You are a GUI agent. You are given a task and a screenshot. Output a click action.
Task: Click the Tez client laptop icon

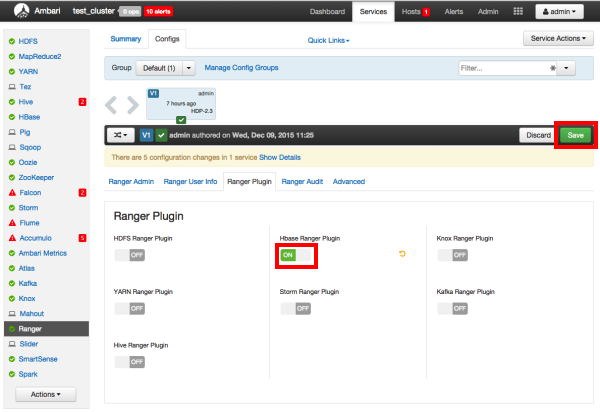(x=12, y=87)
